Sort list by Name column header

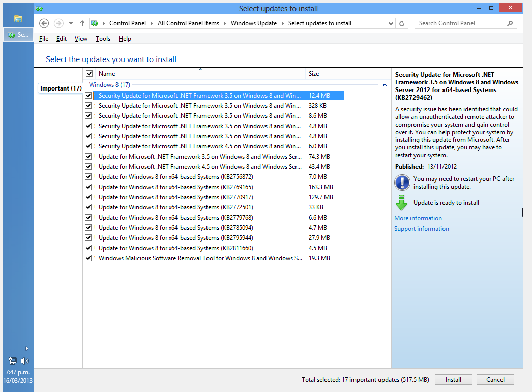[200, 74]
